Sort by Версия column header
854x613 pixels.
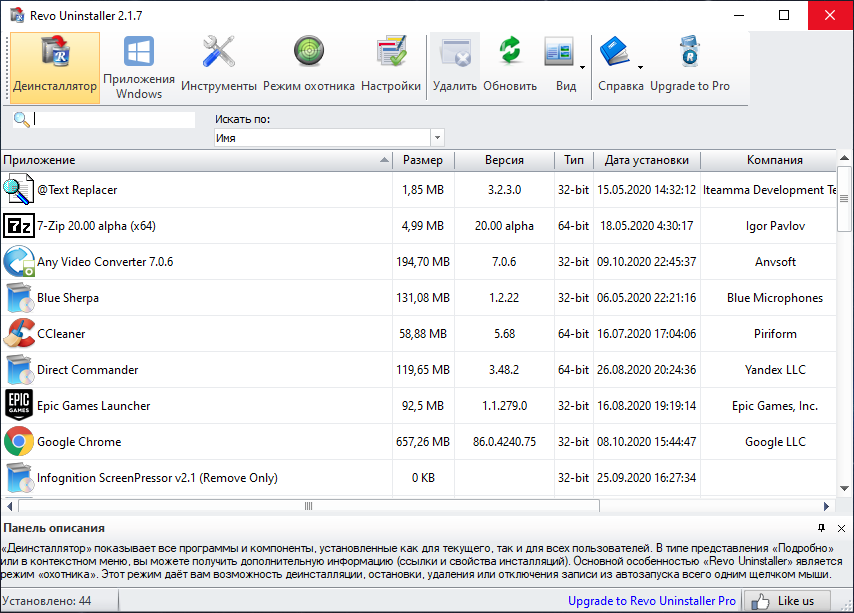pyautogui.click(x=504, y=160)
